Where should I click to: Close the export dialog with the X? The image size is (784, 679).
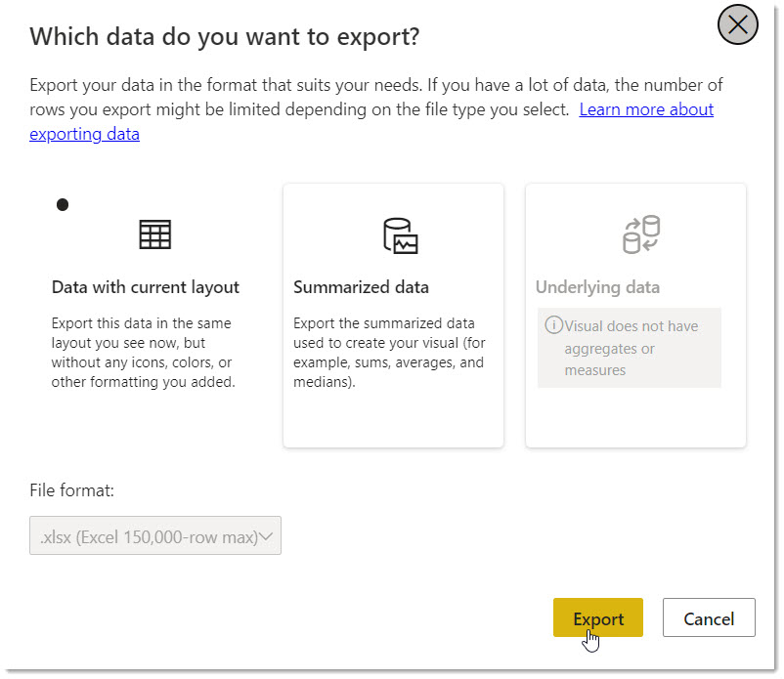(x=737, y=24)
